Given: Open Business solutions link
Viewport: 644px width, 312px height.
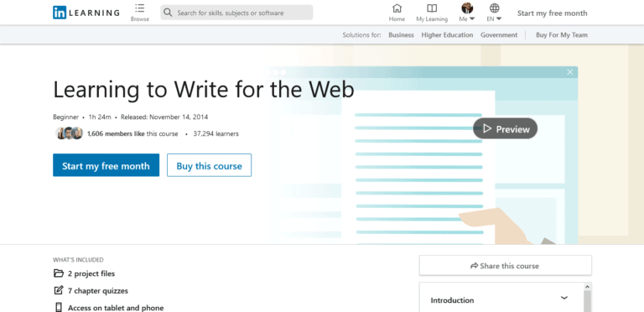Looking at the screenshot, I should pos(401,35).
